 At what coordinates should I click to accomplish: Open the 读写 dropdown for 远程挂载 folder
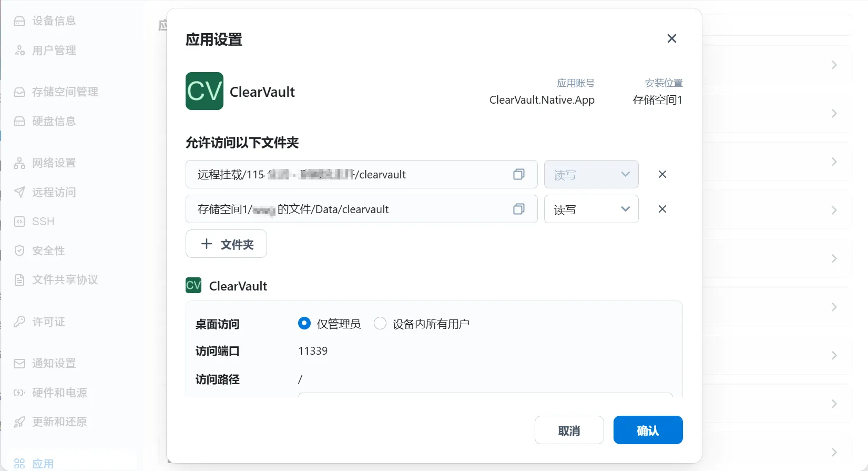click(591, 174)
